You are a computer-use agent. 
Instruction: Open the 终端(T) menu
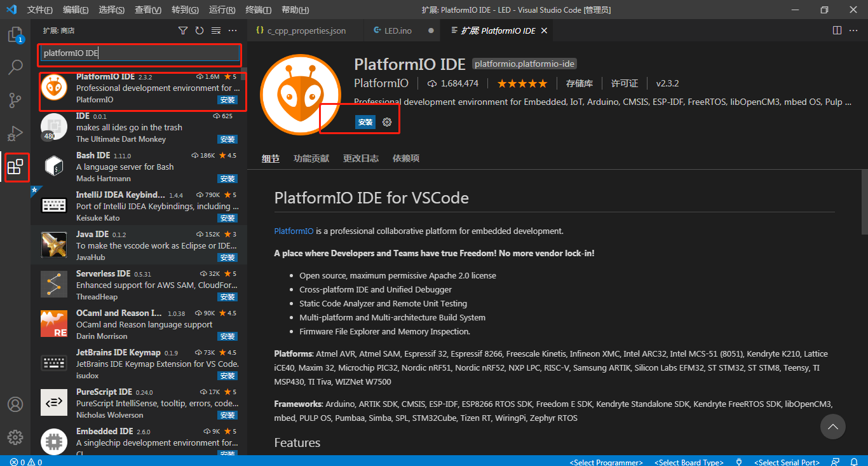[x=259, y=10]
